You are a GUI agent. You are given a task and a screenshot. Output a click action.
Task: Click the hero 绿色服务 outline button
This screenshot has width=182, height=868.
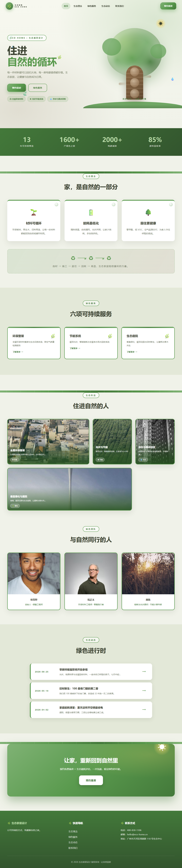pos(38,88)
